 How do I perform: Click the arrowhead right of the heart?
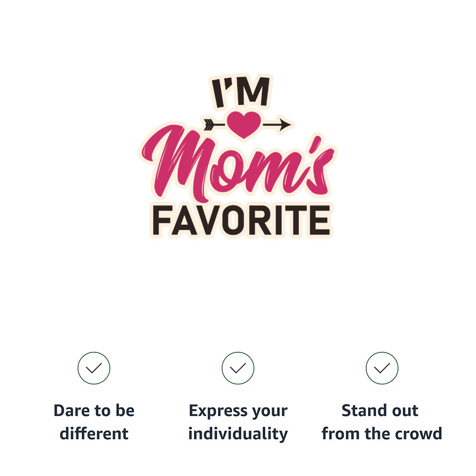[284, 124]
